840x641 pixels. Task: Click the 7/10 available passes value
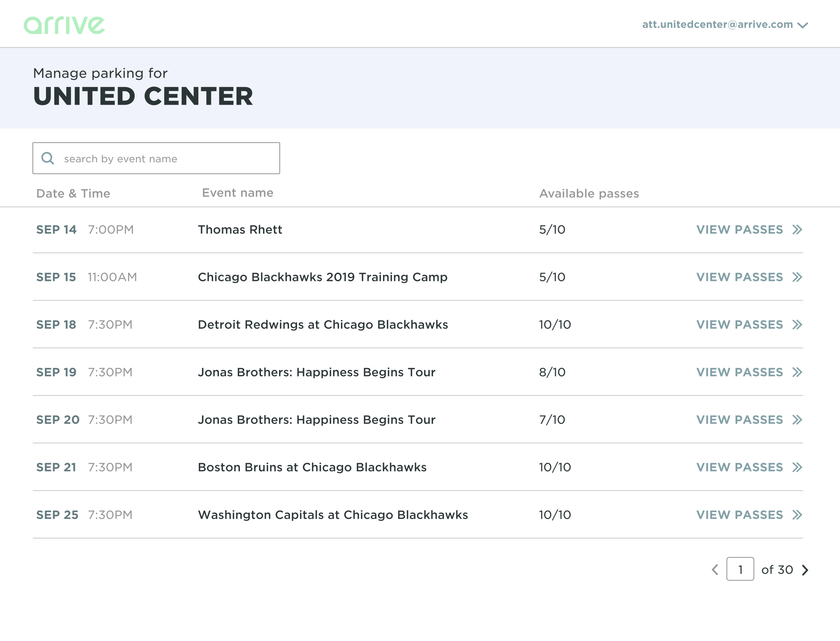pyautogui.click(x=552, y=420)
